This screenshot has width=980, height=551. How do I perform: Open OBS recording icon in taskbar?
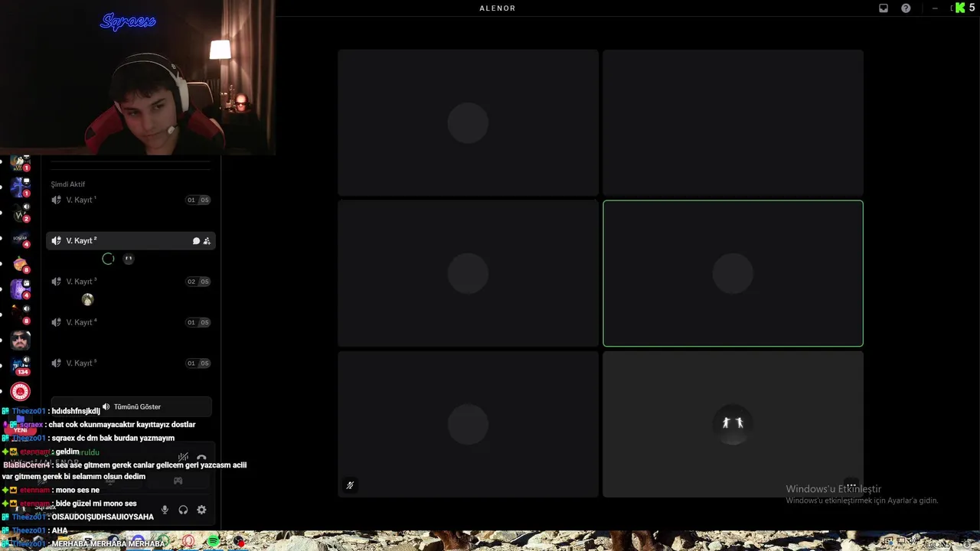[239, 542]
